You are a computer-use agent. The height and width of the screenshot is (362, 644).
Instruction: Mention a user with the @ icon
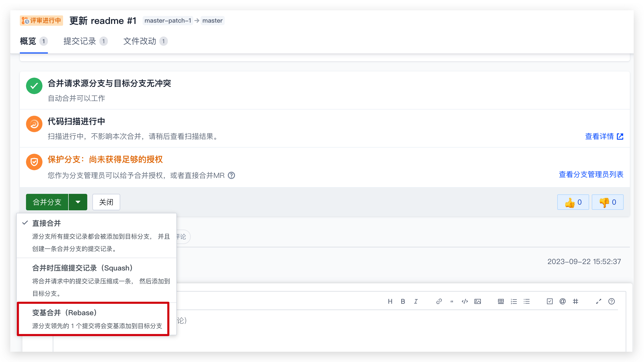point(562,301)
